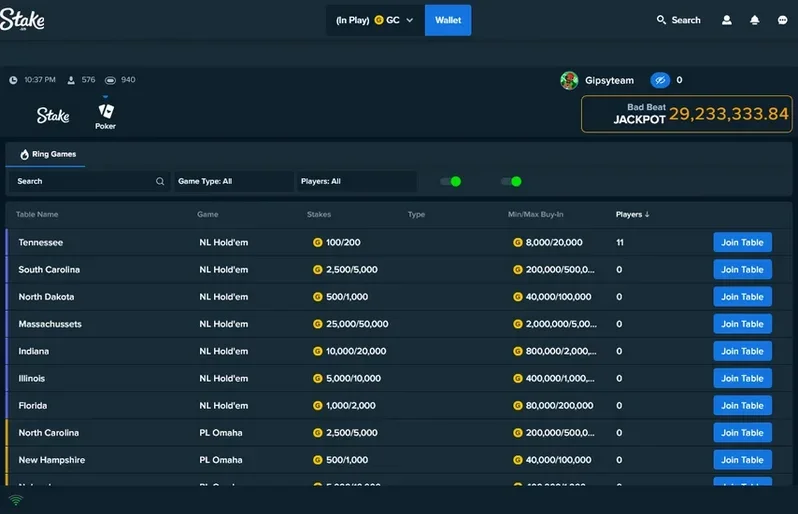798x514 pixels.
Task: Click the green Wi-Fi connection icon
Action: 15,499
